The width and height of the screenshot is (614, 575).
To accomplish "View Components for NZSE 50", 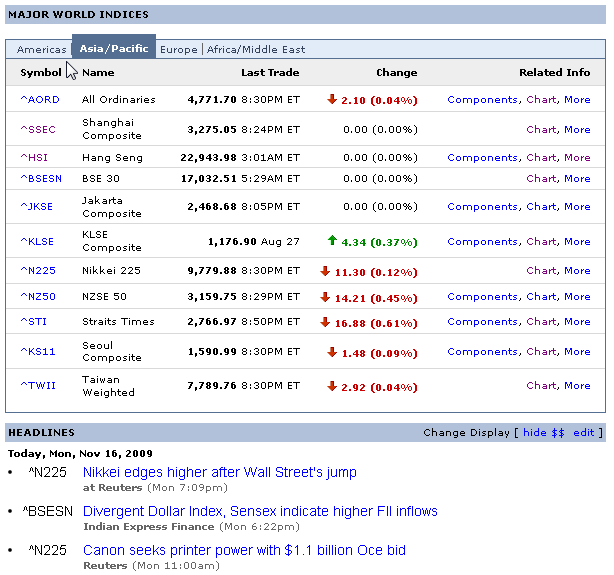I will [x=482, y=297].
